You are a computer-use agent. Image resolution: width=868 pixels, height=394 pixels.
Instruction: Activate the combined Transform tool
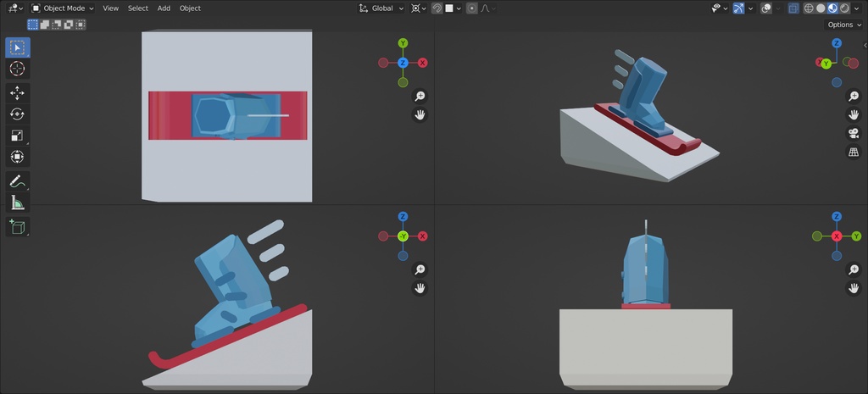pos(18,157)
